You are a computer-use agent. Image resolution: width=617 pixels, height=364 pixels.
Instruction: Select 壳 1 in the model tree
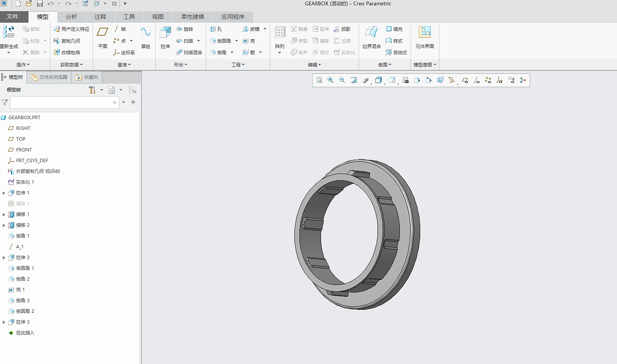pyautogui.click(x=20, y=290)
